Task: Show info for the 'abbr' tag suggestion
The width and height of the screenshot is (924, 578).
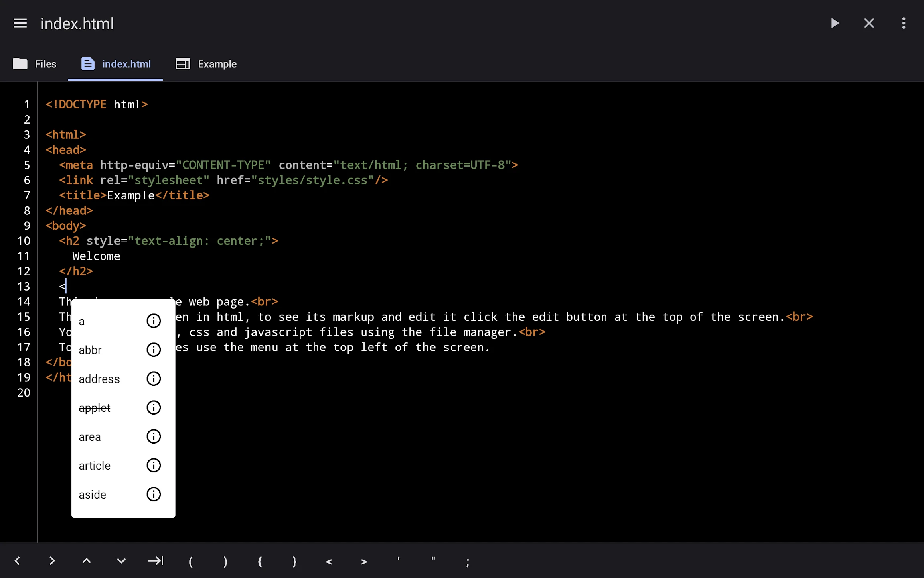Action: (154, 350)
